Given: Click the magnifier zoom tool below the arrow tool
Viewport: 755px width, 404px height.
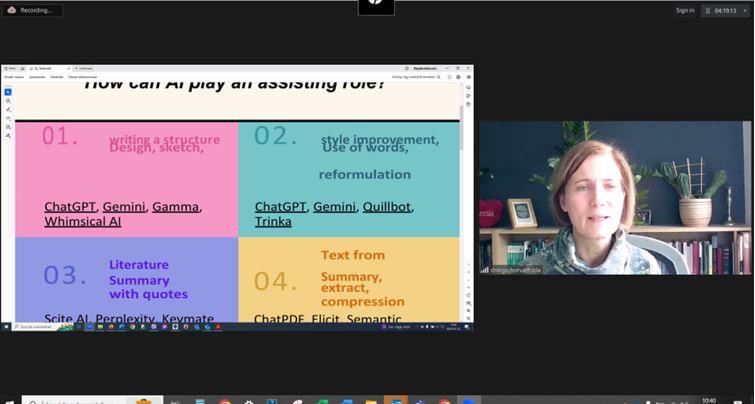Looking at the screenshot, I should click(7, 101).
